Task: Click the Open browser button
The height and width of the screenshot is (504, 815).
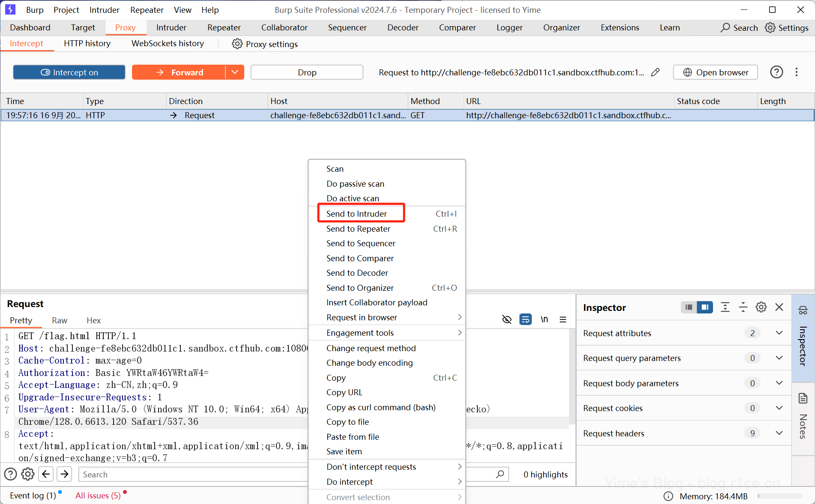Action: (715, 72)
